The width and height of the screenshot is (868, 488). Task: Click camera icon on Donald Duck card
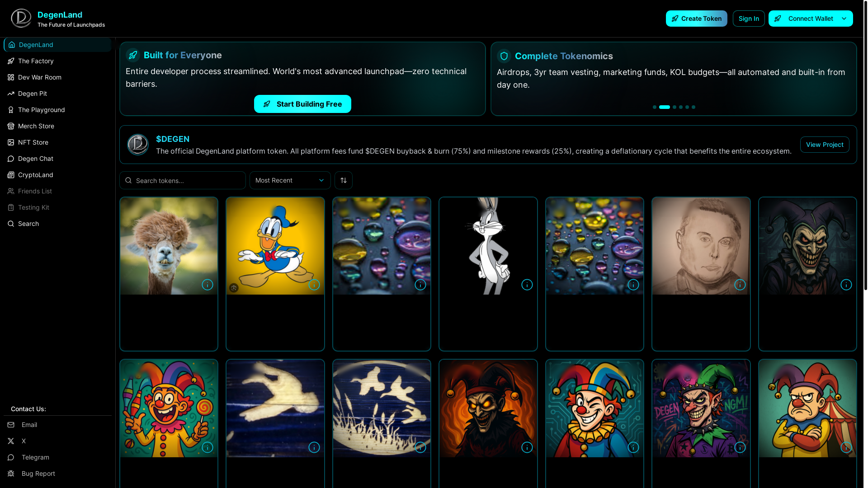click(x=234, y=288)
